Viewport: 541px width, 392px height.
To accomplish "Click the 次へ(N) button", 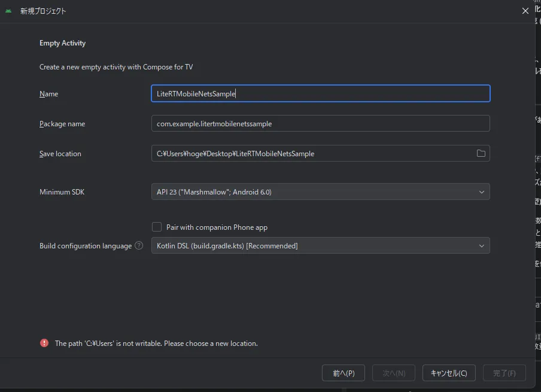I will [x=394, y=373].
